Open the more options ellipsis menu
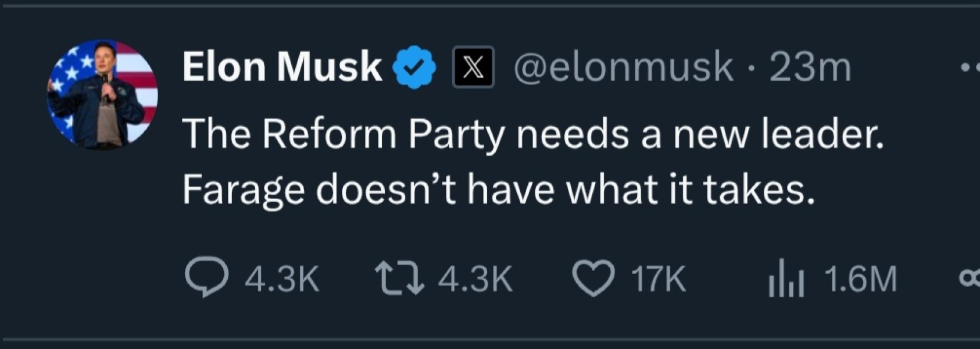Viewport: 980px width, 349px height. 970,67
